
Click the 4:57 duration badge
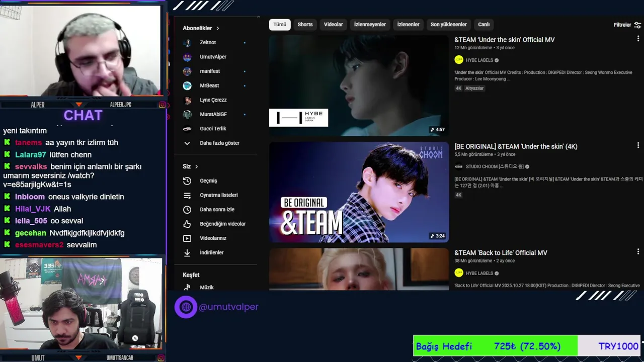pyautogui.click(x=437, y=130)
